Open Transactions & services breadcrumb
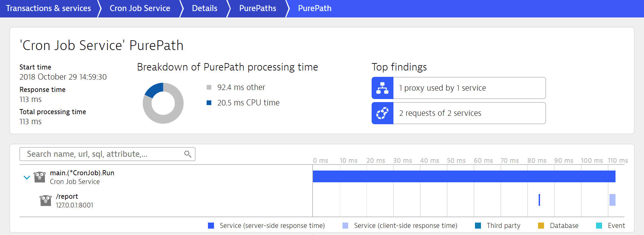The height and width of the screenshot is (235, 644). click(x=48, y=8)
